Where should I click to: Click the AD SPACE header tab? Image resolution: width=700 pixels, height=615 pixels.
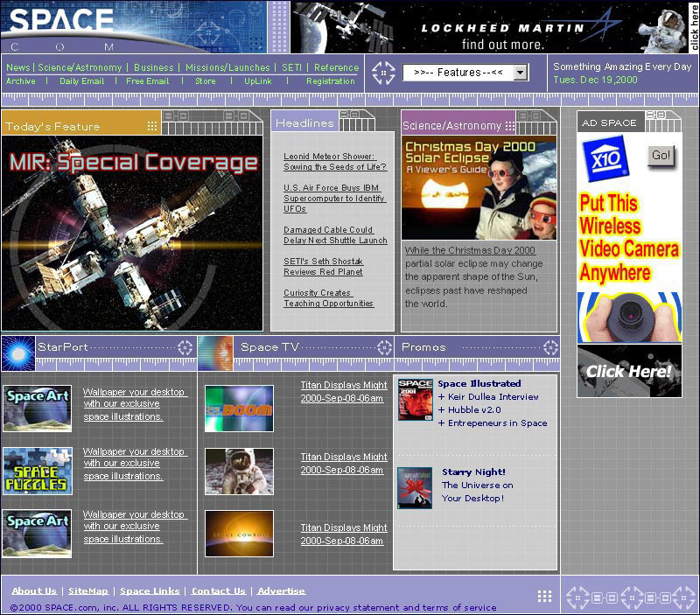tap(609, 122)
